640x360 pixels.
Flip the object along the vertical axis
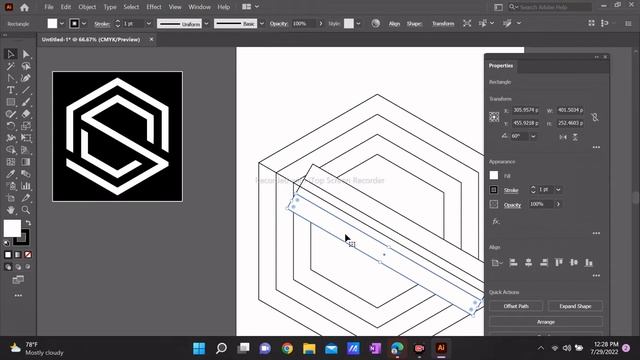coord(575,137)
